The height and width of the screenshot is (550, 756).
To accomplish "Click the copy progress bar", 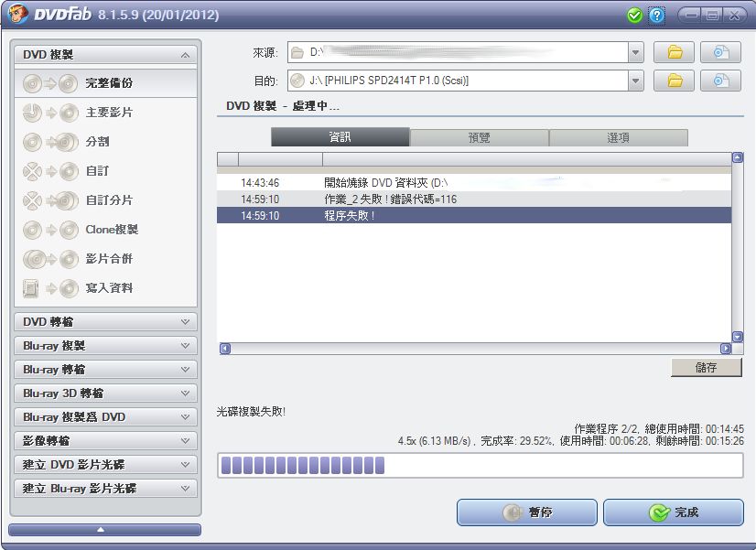I will [x=481, y=466].
